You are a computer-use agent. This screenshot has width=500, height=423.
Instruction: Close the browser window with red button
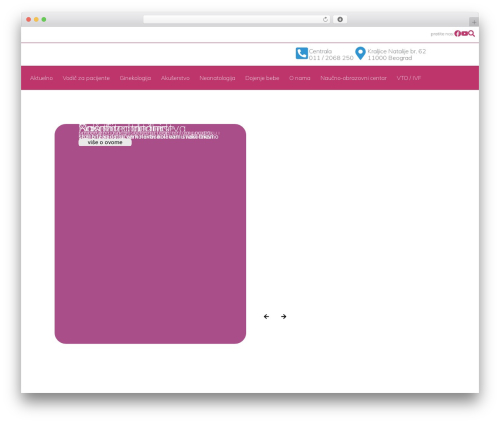click(x=29, y=19)
